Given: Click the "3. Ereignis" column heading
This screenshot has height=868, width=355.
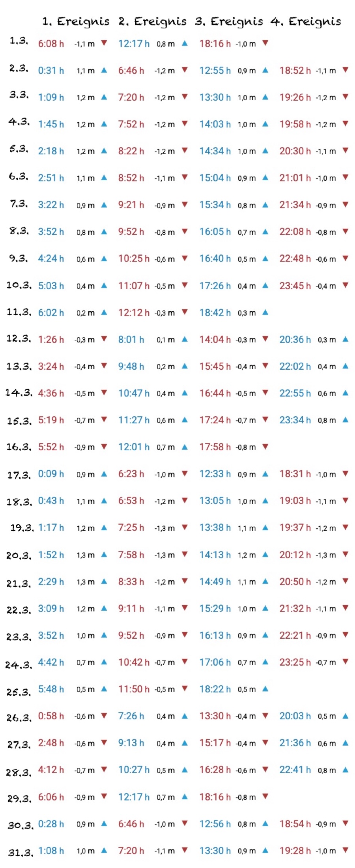Looking at the screenshot, I should 229,21.
